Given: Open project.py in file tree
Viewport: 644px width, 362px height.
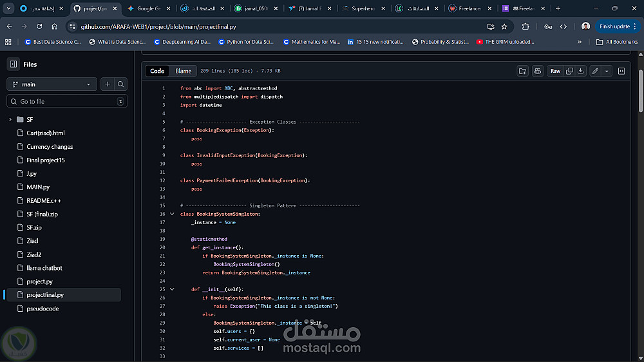Looking at the screenshot, I should pos(39,281).
